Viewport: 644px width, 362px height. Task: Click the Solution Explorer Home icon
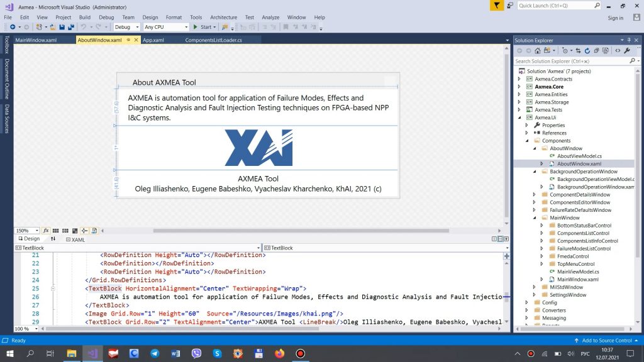point(538,50)
